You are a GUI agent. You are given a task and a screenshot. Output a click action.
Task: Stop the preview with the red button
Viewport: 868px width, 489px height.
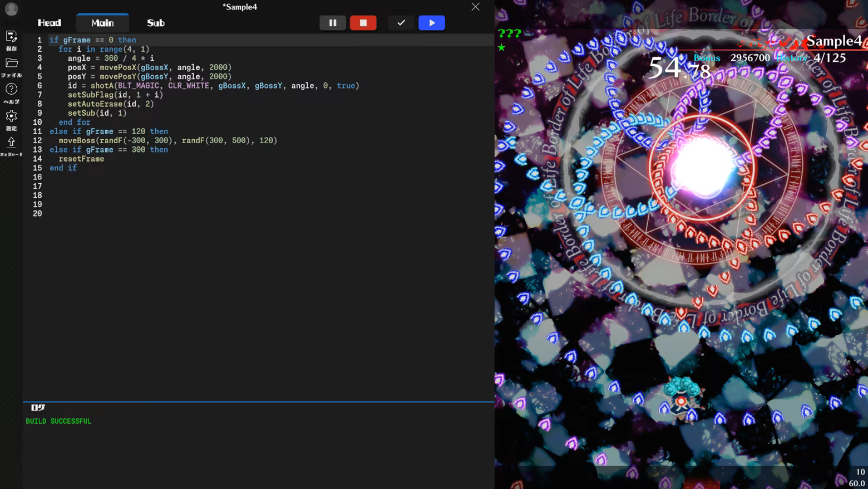pyautogui.click(x=363, y=23)
